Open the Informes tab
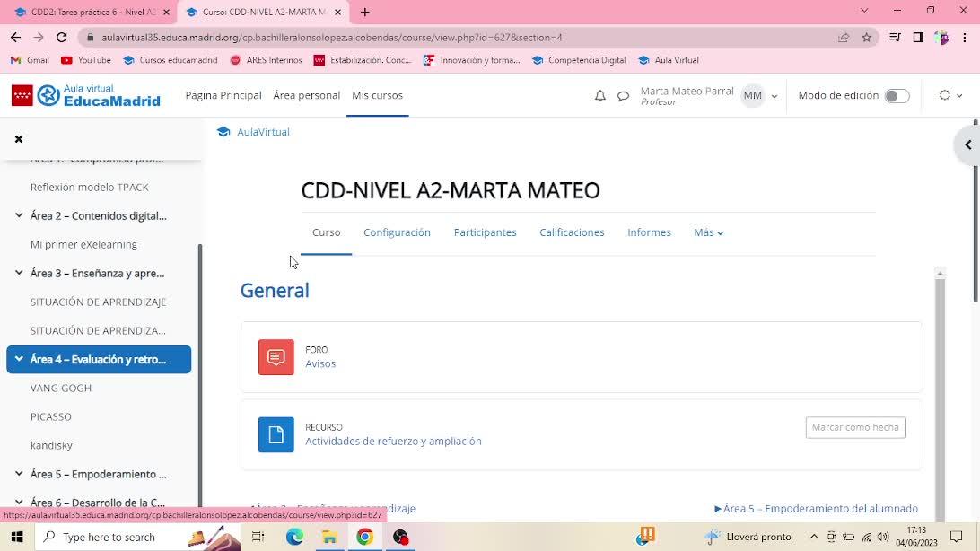 click(649, 232)
